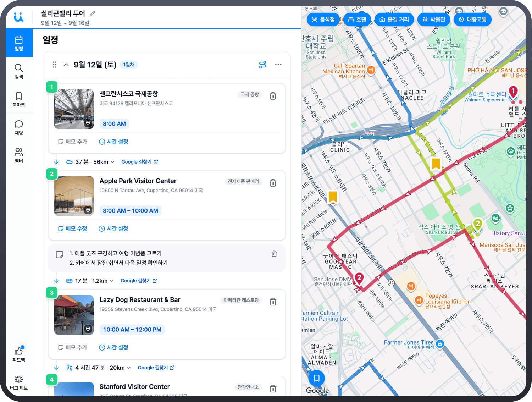
Task: Click 메모 추가 for 샌프란시스코 국제공항
Action: 73,142
